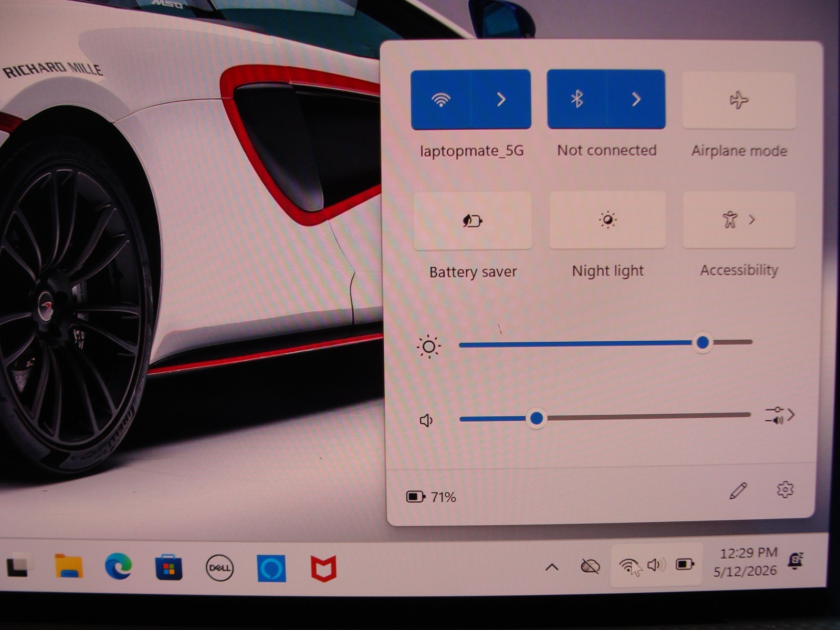
Task: Launch McAfee from the taskbar
Action: [323, 569]
